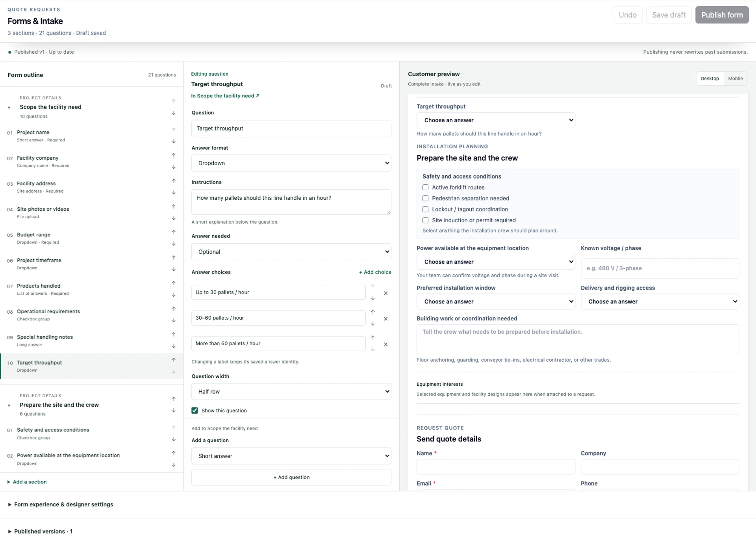Move Prepare the site section down
The image size is (756, 545).
click(174, 411)
